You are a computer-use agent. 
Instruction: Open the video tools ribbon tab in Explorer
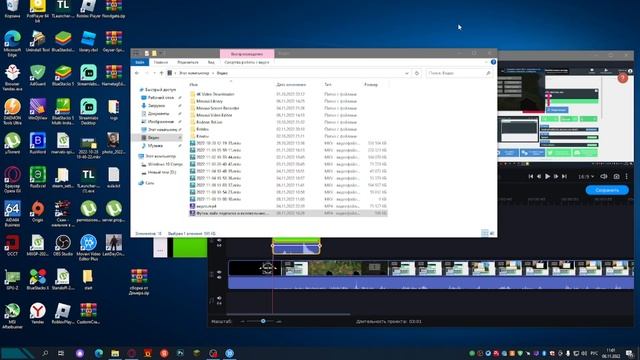point(247,62)
